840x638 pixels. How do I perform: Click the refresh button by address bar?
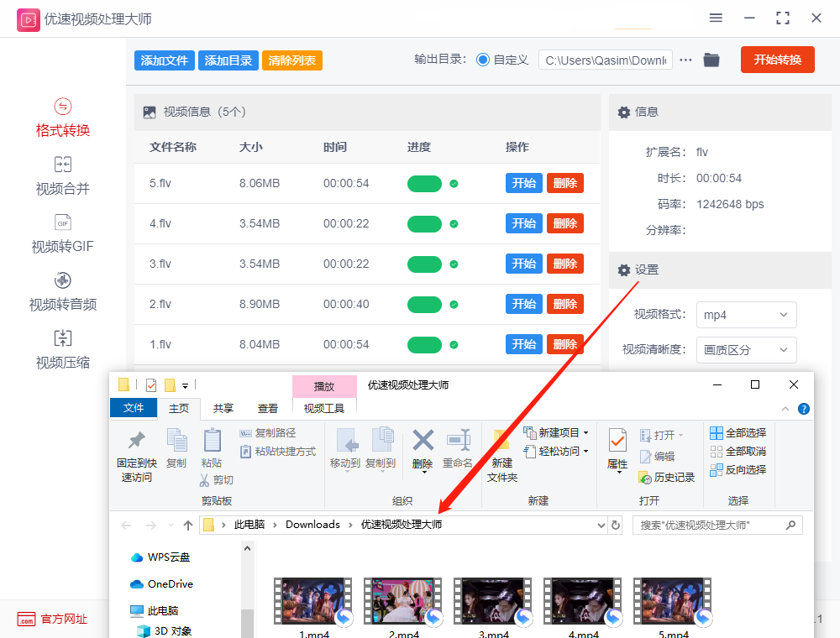pos(616,525)
